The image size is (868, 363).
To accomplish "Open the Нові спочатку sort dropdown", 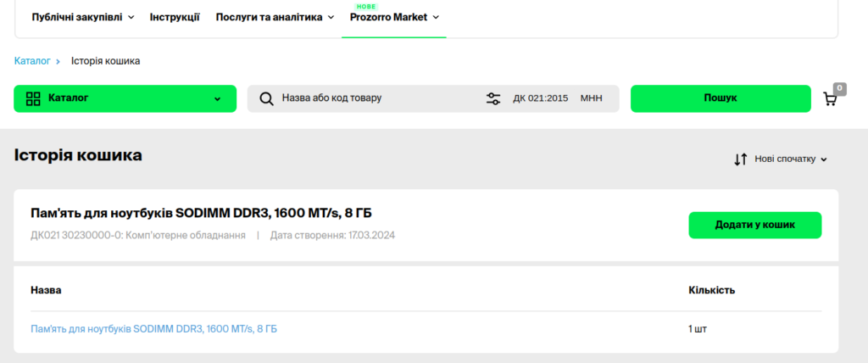I will 790,159.
